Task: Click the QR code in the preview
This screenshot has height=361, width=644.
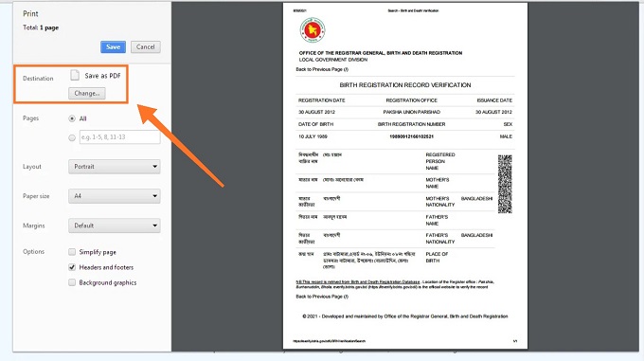Action: (x=505, y=184)
